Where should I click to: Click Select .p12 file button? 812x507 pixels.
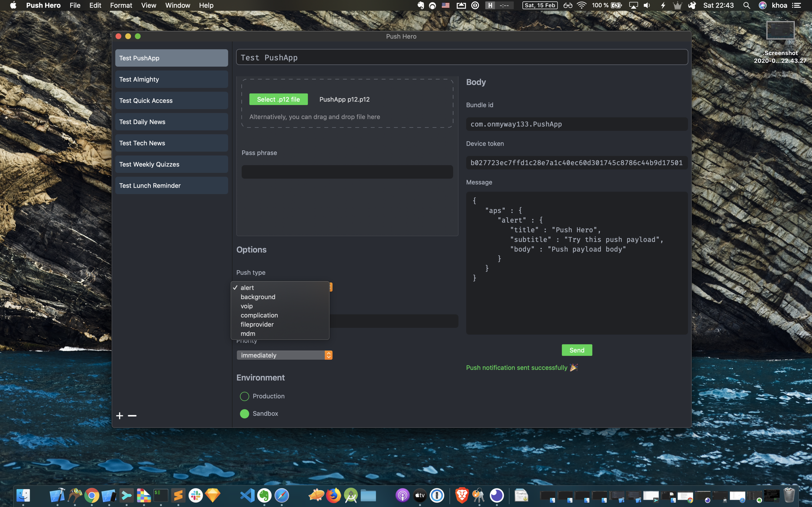(278, 99)
